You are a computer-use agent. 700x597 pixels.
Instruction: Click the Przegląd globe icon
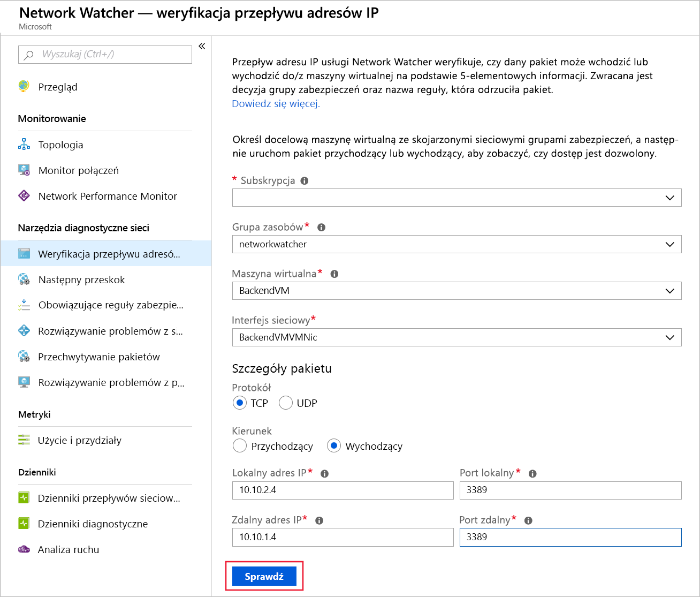pos(24,86)
